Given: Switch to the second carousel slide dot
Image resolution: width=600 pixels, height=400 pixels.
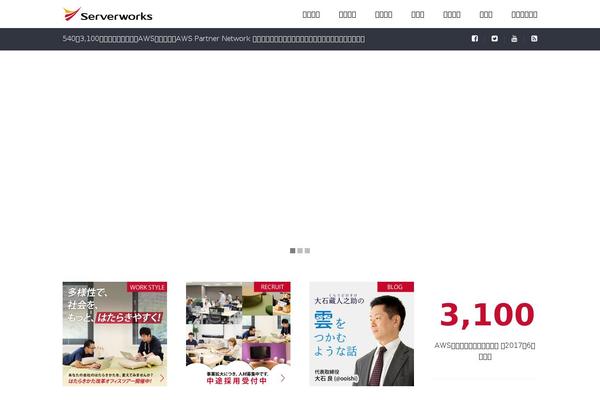Looking at the screenshot, I should click(300, 250).
